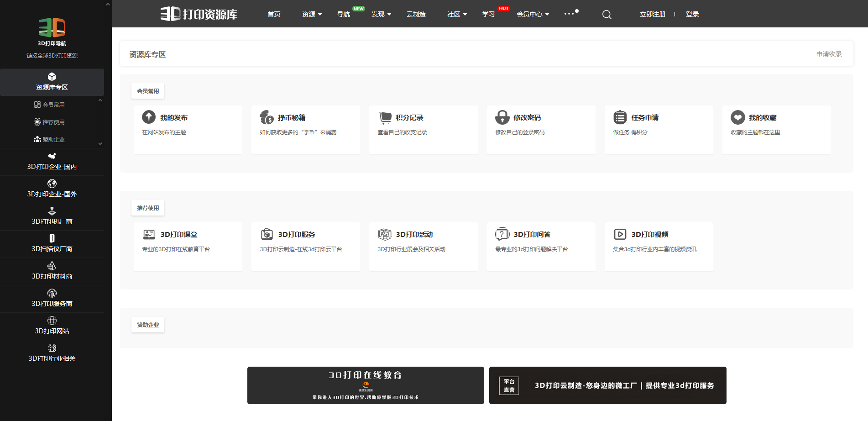The image size is (868, 421).
Task: Open the 3D打印在线教育 banner
Action: (x=366, y=385)
